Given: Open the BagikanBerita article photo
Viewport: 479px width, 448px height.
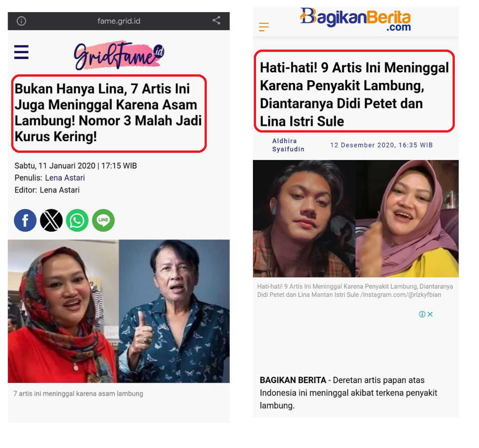Looking at the screenshot, I should coord(355,219).
